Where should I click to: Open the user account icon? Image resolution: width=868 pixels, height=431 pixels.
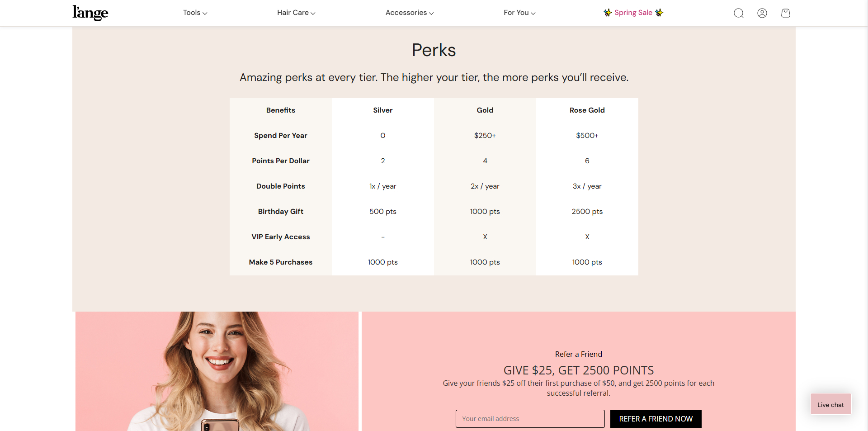pos(762,13)
